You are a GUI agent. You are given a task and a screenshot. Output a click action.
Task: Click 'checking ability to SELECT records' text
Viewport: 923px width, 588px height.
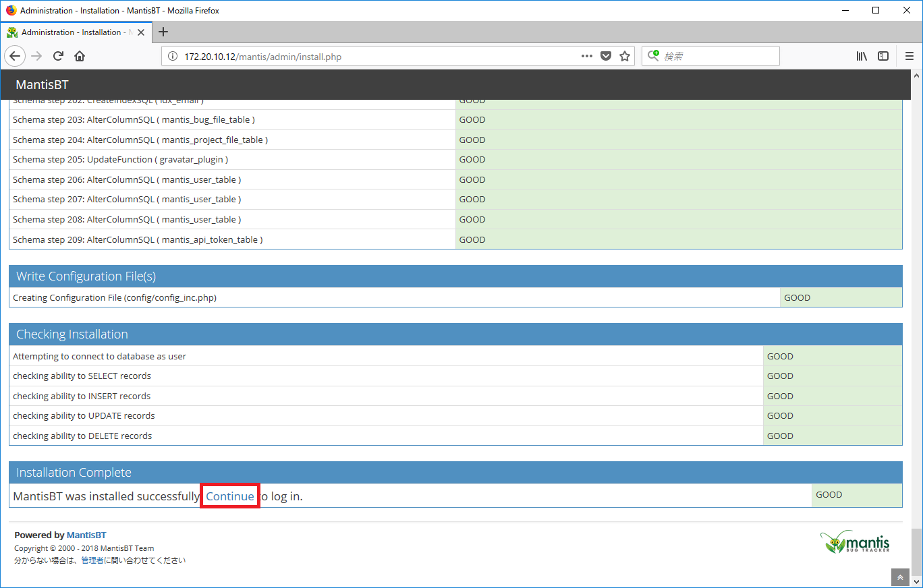click(82, 376)
